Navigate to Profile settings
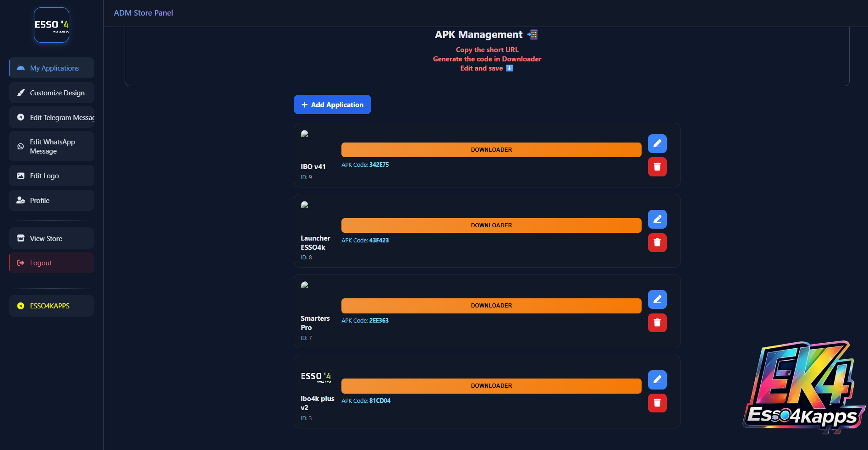 [51, 201]
